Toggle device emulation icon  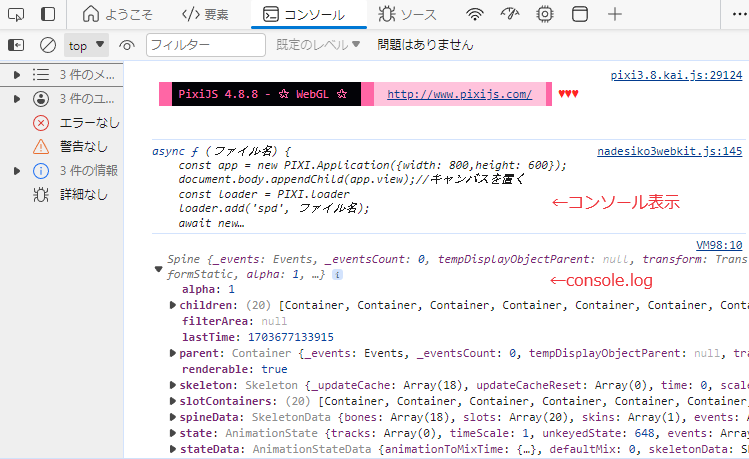click(48, 14)
